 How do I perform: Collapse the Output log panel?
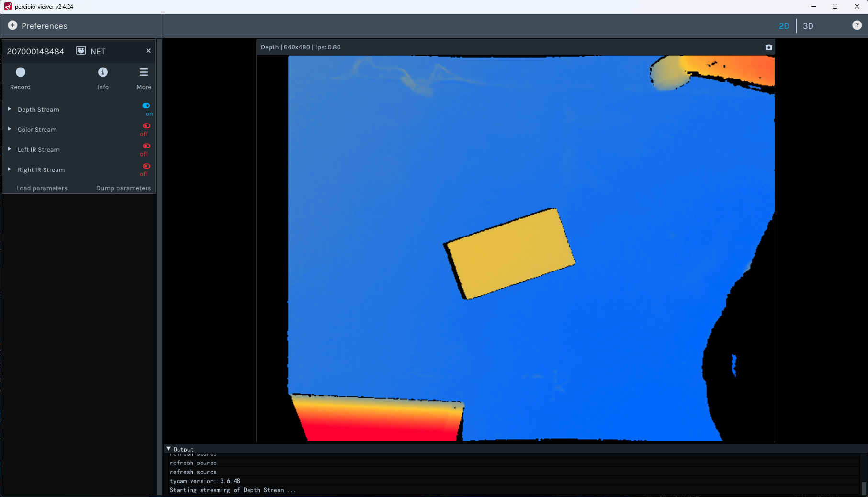[169, 449]
